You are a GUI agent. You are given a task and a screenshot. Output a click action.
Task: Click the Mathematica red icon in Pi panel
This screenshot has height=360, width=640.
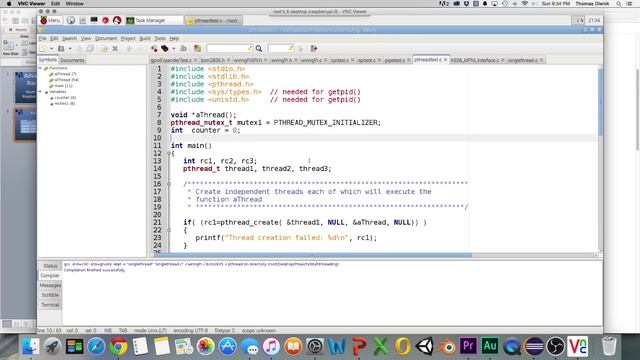[x=105, y=20]
